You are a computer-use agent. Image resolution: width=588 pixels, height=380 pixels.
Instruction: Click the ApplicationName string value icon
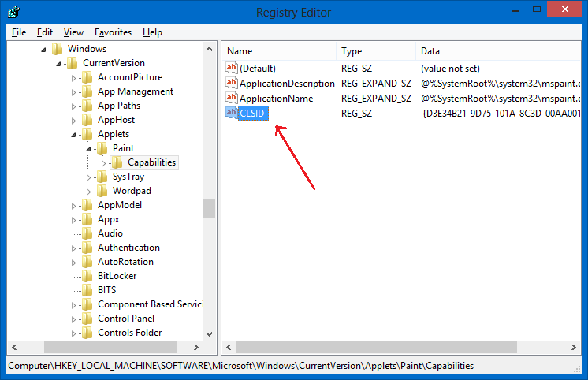232,98
